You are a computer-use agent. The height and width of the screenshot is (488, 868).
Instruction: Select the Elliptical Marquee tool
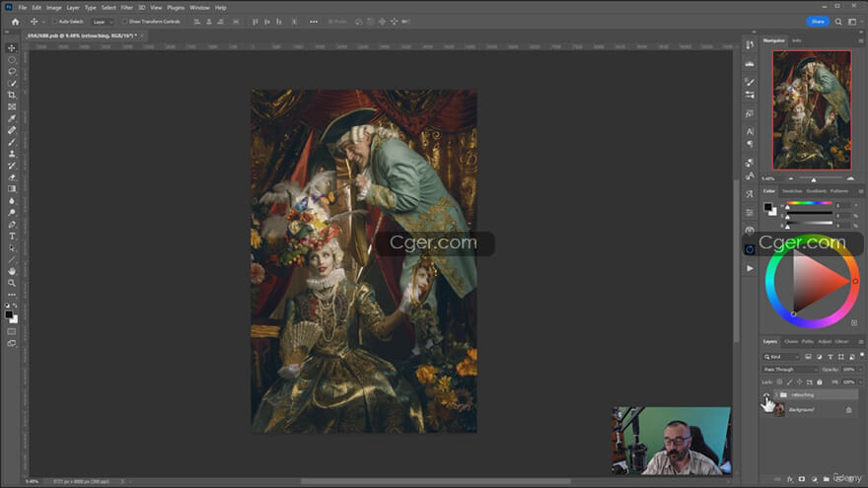[12, 60]
